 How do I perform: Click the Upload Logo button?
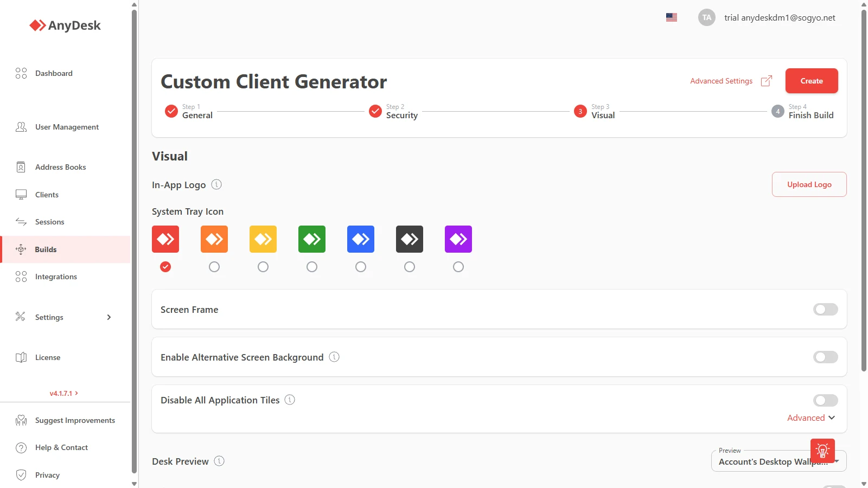point(809,184)
